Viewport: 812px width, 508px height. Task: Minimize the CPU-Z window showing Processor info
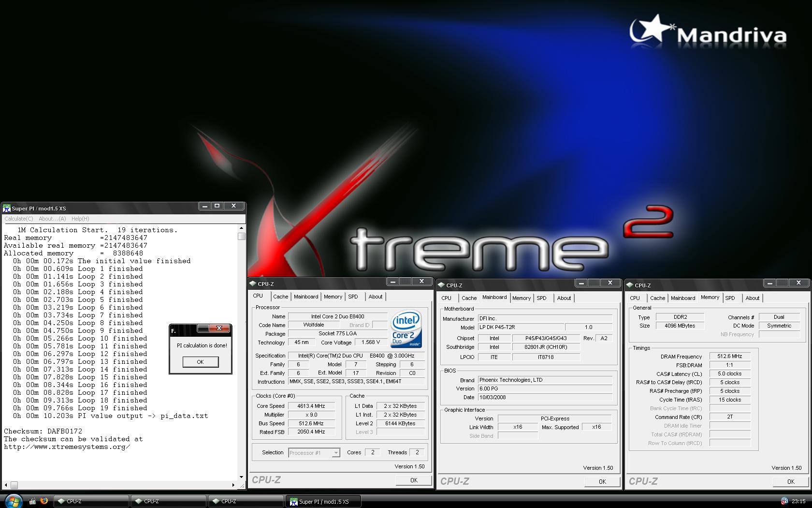(392, 282)
